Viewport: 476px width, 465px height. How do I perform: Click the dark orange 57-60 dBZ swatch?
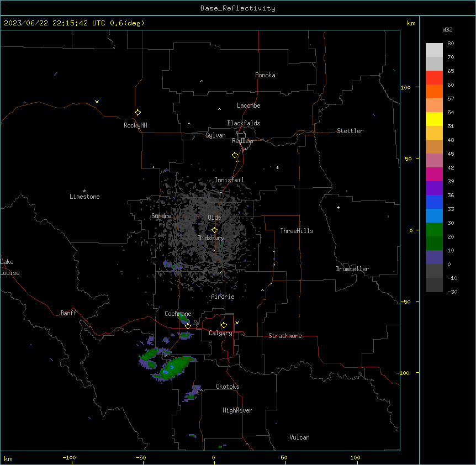tap(434, 91)
